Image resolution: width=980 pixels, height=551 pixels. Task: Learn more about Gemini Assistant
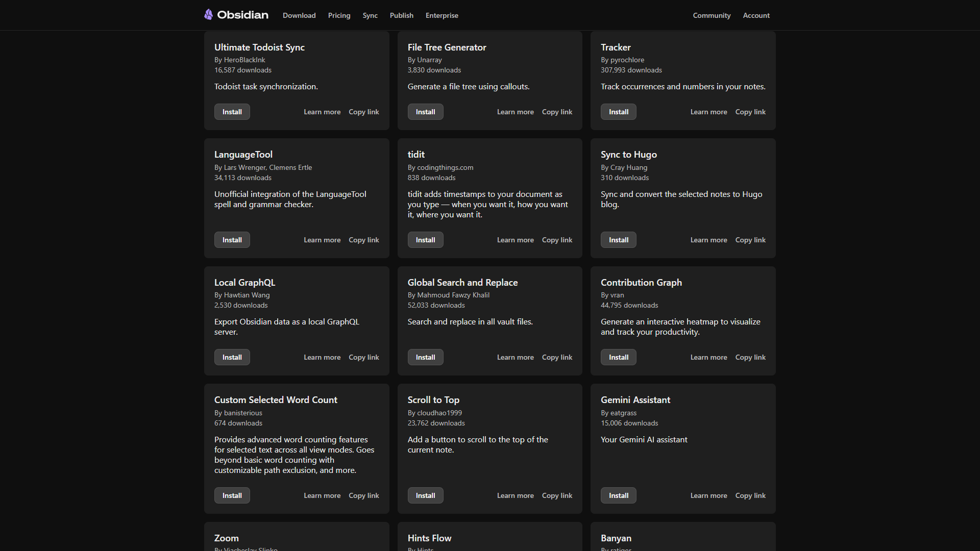[x=708, y=495]
